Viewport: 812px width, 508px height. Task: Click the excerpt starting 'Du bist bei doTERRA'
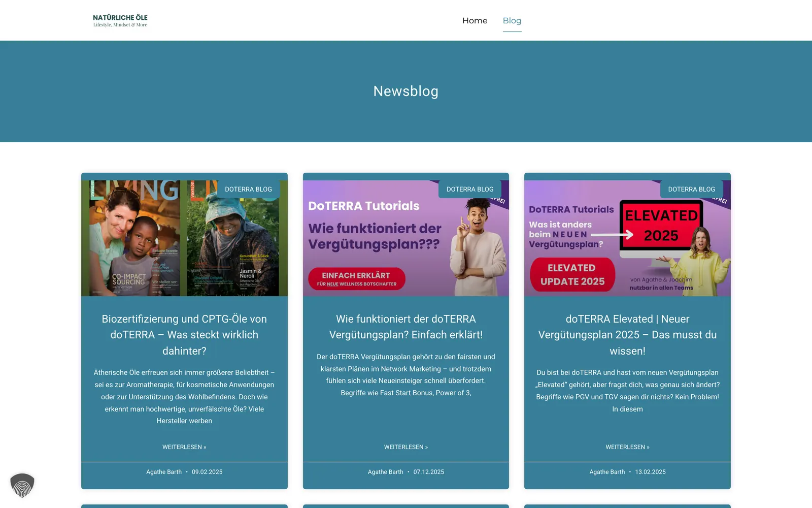pyautogui.click(x=627, y=391)
